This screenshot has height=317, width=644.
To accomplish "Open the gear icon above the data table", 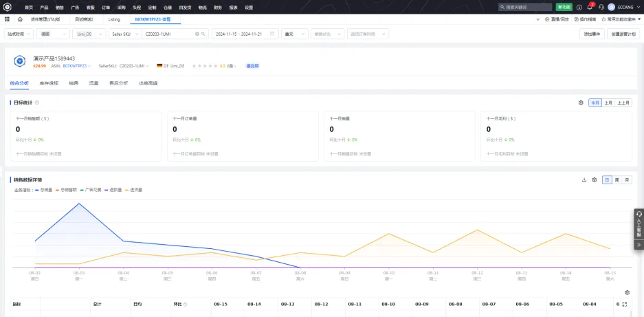I will coord(627,293).
